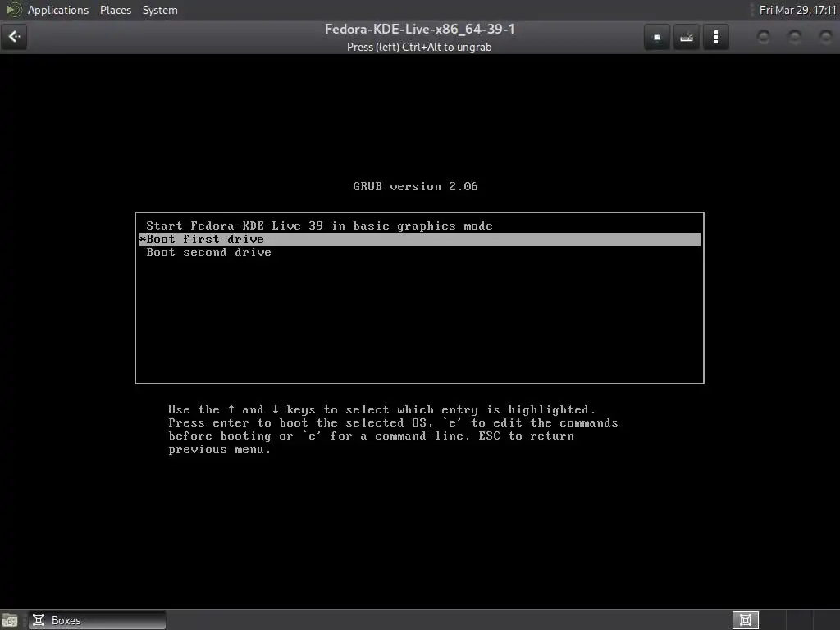Open the send keyboard shortcuts menu
This screenshot has width=840, height=630.
point(687,37)
